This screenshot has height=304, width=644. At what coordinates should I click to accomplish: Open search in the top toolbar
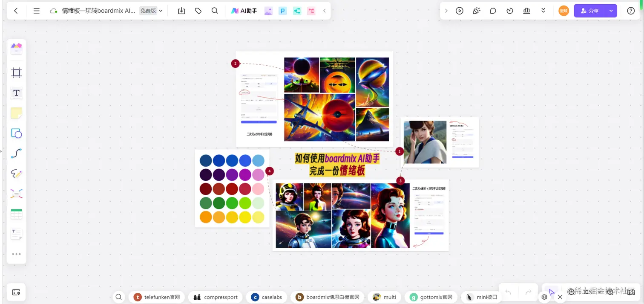(x=215, y=11)
